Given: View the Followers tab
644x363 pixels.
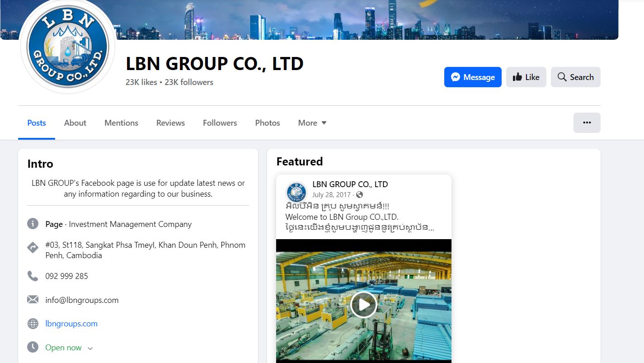Looking at the screenshot, I should pos(220,123).
